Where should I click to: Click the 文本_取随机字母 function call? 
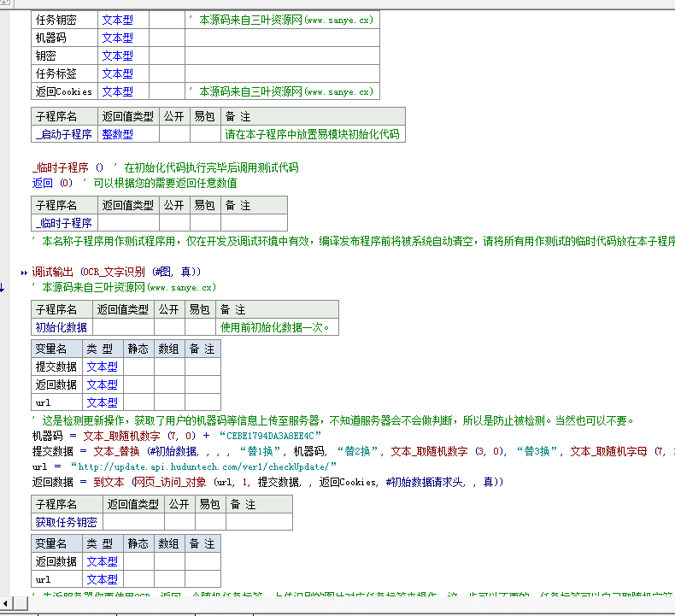(x=608, y=451)
